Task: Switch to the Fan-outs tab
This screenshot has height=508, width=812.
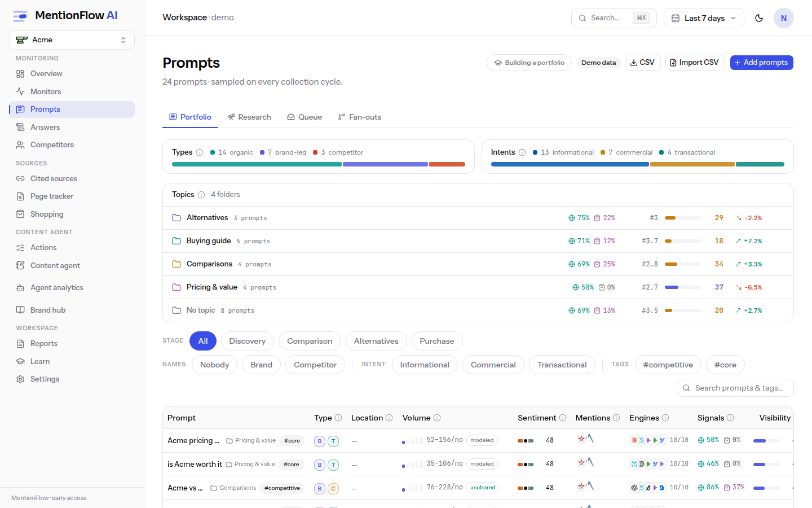Action: [360, 117]
